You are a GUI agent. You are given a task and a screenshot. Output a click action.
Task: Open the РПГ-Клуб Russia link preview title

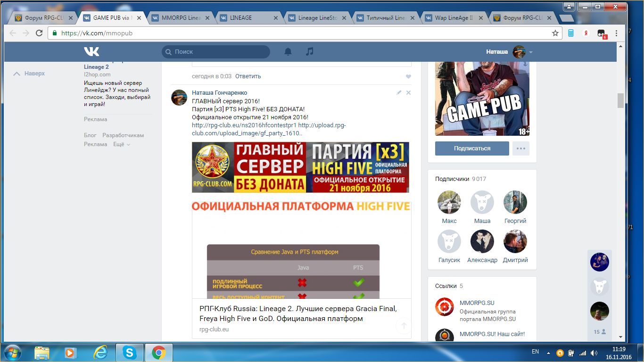(x=298, y=313)
